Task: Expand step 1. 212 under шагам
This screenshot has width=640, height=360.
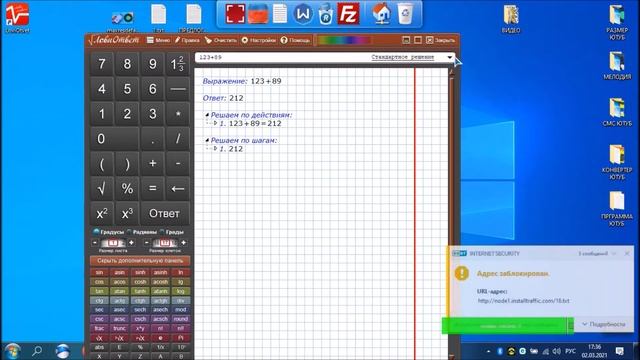Action: click(x=216, y=149)
